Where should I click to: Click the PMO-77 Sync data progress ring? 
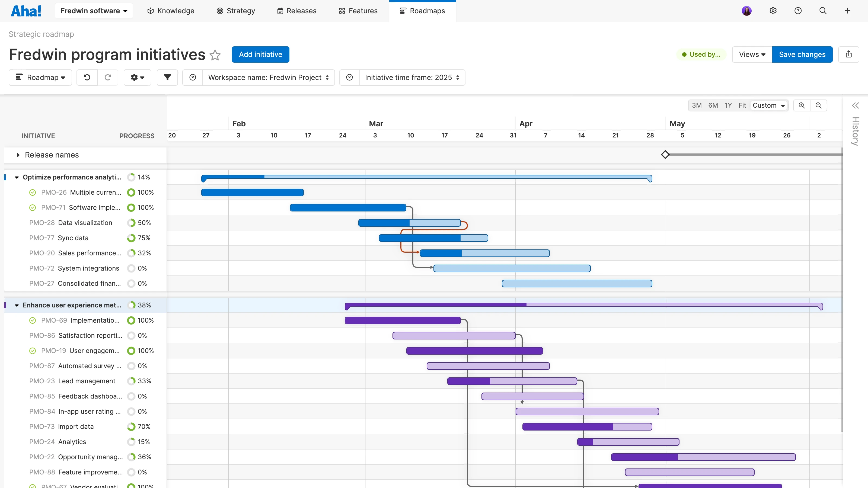point(131,238)
